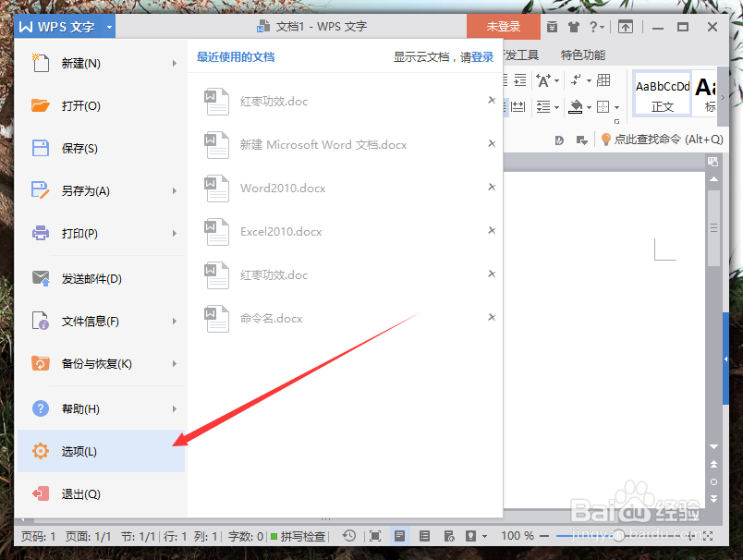Open the 新建(N) menu entry
743x560 pixels.
[101, 64]
